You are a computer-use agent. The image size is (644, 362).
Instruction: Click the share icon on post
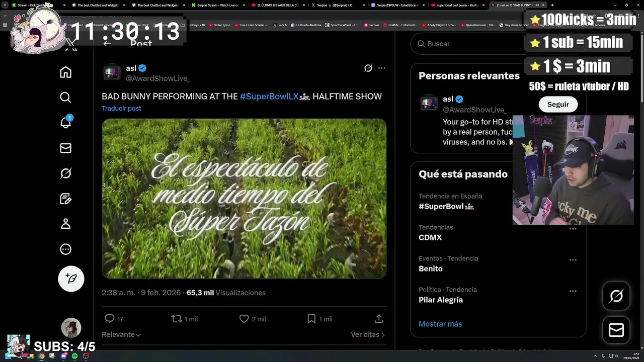click(x=379, y=319)
